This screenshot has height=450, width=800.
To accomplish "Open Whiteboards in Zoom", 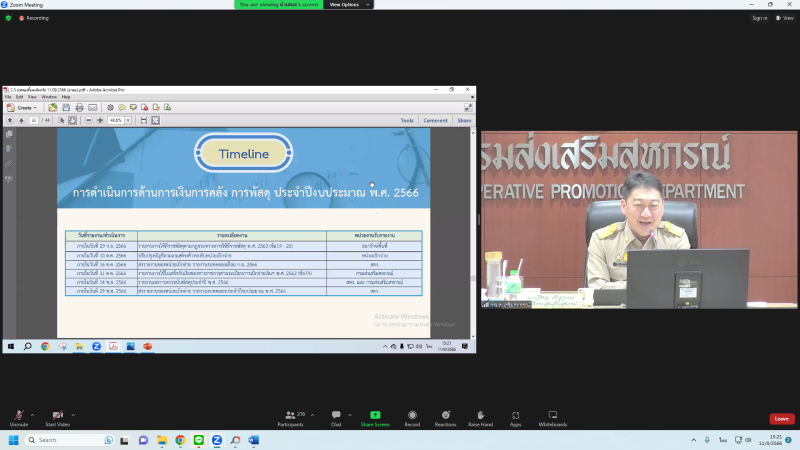I will (x=553, y=418).
